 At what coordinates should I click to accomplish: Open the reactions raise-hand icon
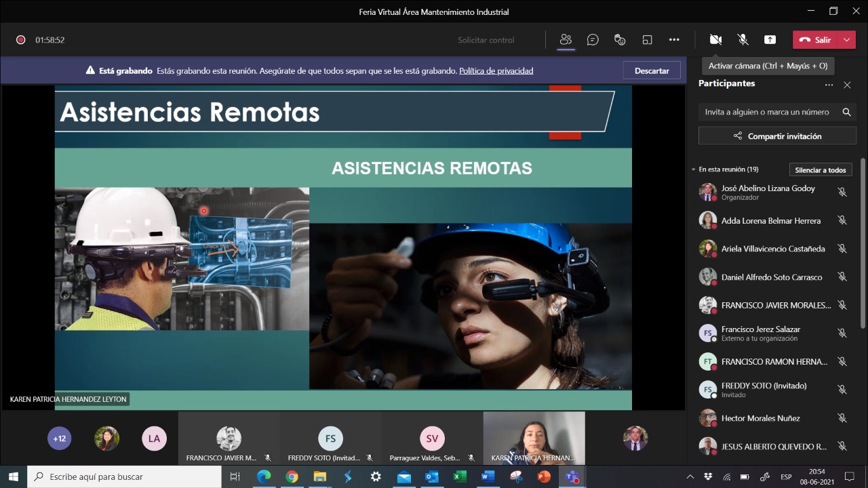620,39
